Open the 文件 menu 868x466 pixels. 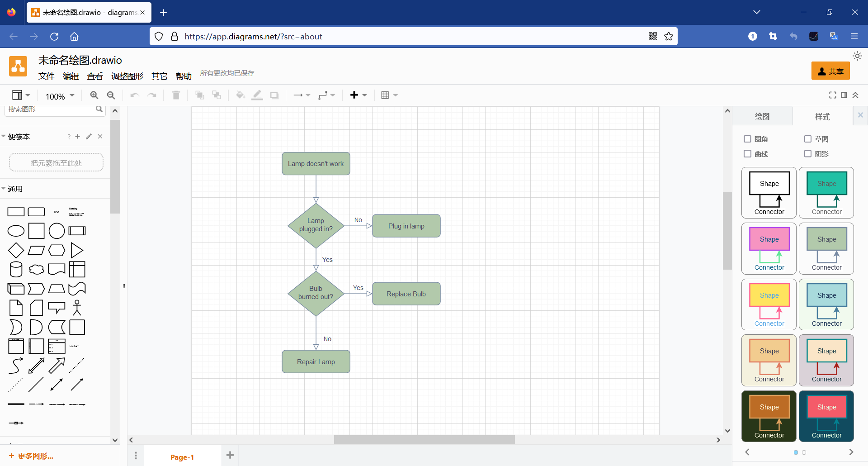46,76
